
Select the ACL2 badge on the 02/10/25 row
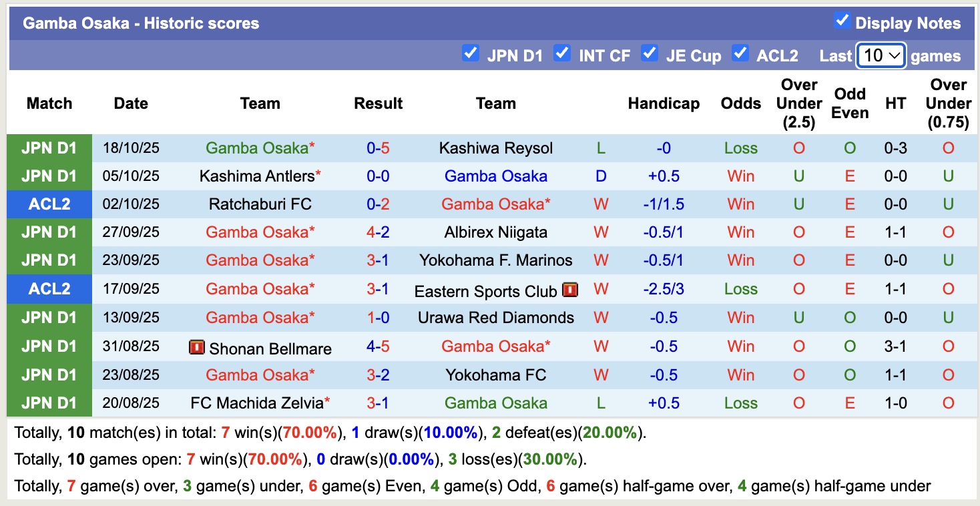click(x=49, y=204)
